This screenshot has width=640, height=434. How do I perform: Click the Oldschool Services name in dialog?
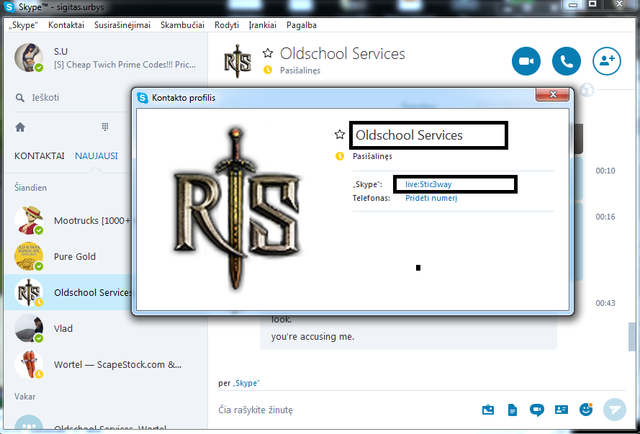click(409, 135)
